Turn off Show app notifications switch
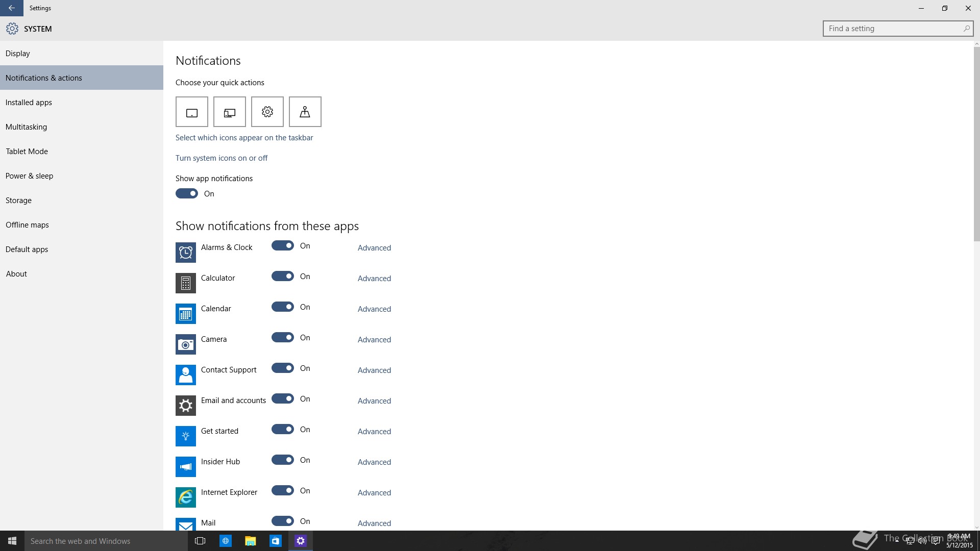Screen dimensions: 980x551 coord(187,193)
